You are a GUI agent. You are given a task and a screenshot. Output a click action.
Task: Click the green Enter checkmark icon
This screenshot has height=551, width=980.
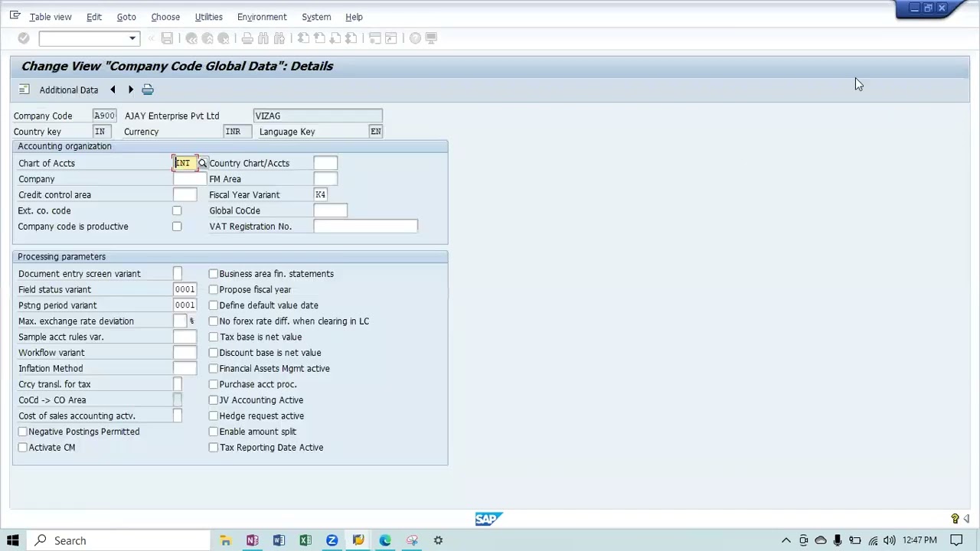click(23, 38)
